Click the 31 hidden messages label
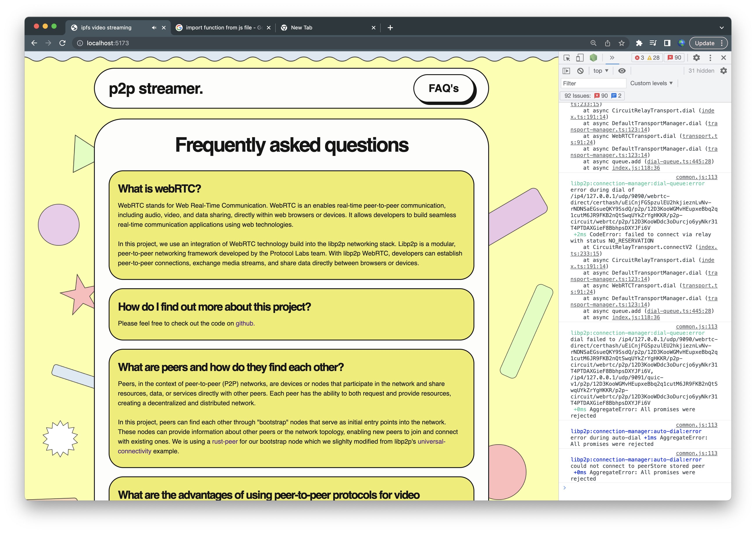756x533 pixels. (701, 71)
